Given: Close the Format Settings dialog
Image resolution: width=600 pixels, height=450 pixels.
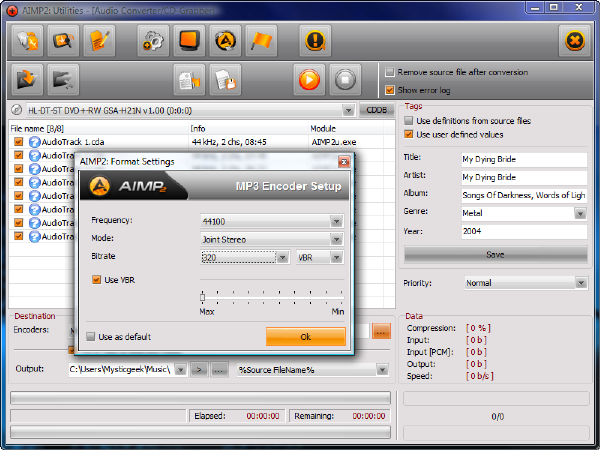Looking at the screenshot, I should [344, 162].
